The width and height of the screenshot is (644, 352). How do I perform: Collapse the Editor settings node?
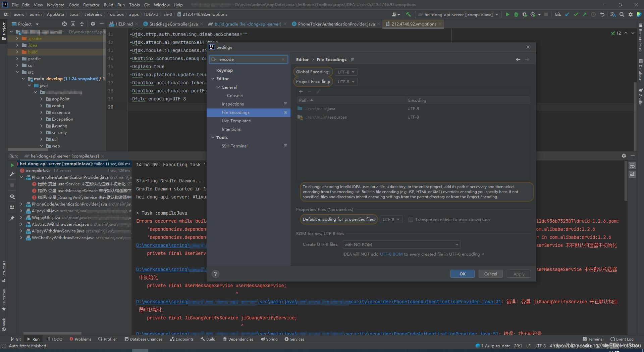coord(213,79)
